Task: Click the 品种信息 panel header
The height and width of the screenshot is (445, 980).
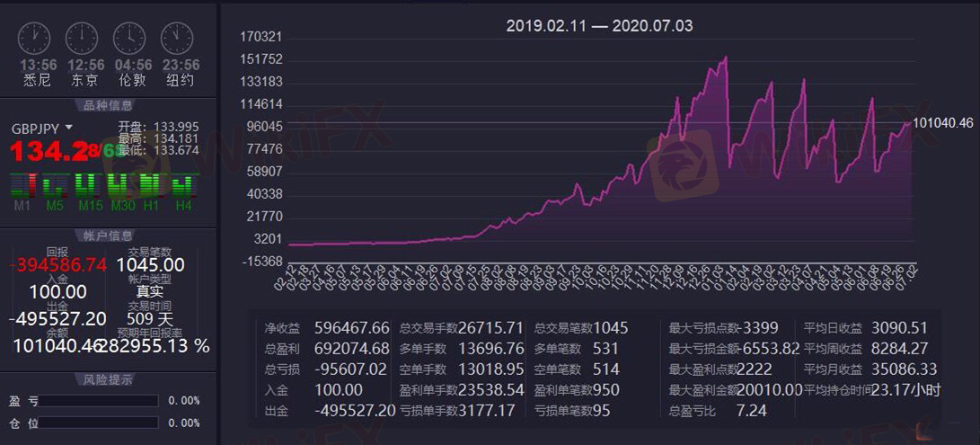Action: (x=107, y=104)
